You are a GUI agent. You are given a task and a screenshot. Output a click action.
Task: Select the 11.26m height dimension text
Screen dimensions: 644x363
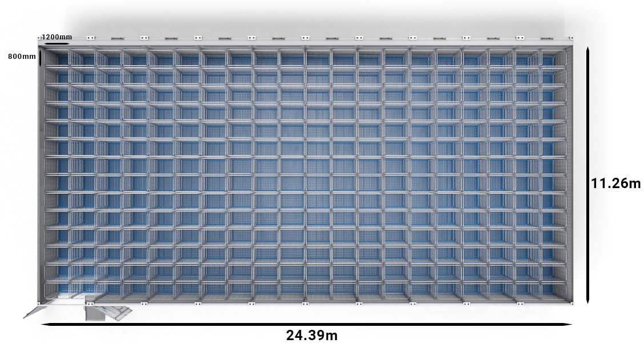coord(615,184)
